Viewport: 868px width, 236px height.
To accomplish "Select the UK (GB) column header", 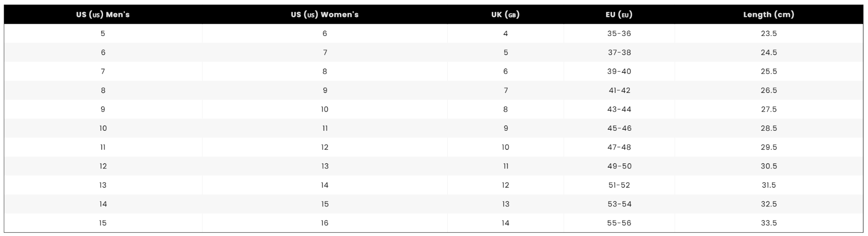I will [x=505, y=15].
